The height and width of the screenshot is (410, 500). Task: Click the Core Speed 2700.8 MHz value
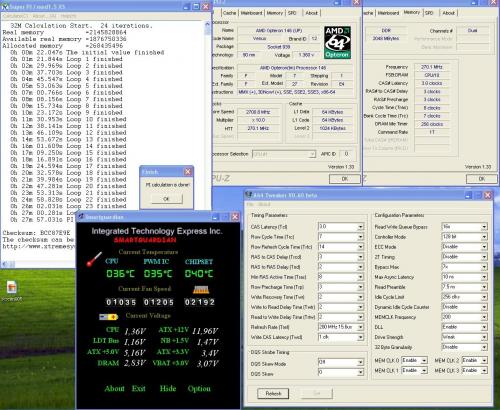(258, 112)
